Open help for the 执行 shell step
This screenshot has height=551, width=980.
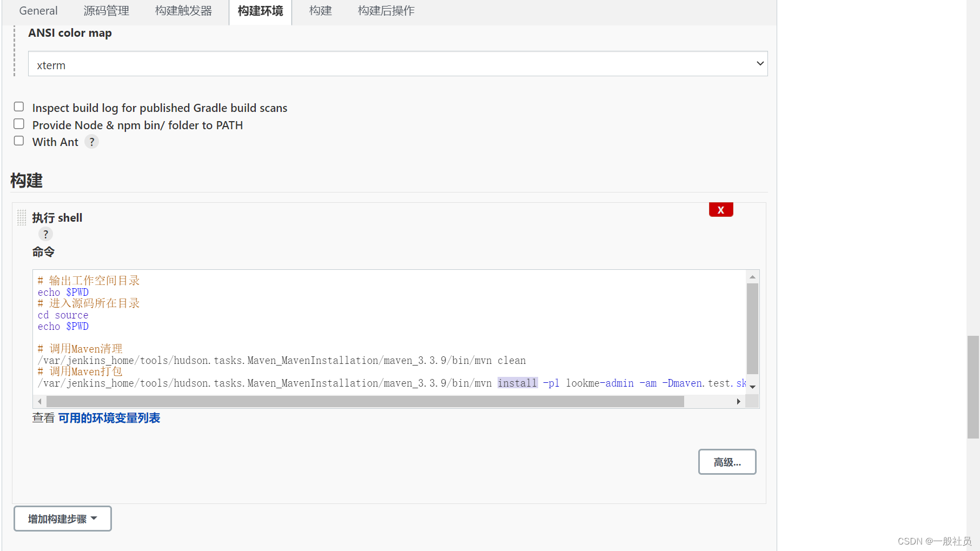click(x=45, y=234)
